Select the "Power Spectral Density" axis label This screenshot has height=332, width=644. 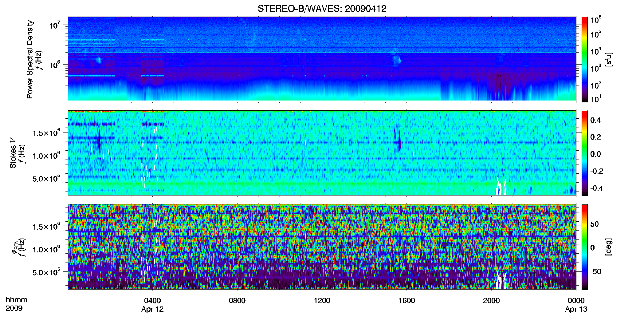coord(30,59)
